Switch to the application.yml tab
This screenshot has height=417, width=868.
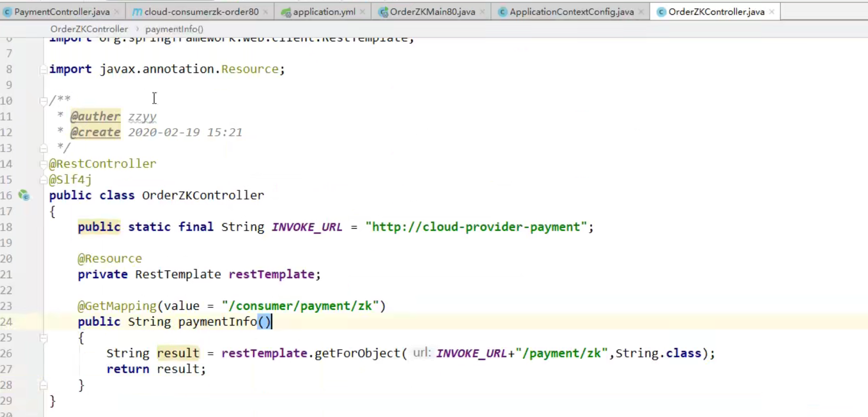click(x=324, y=11)
